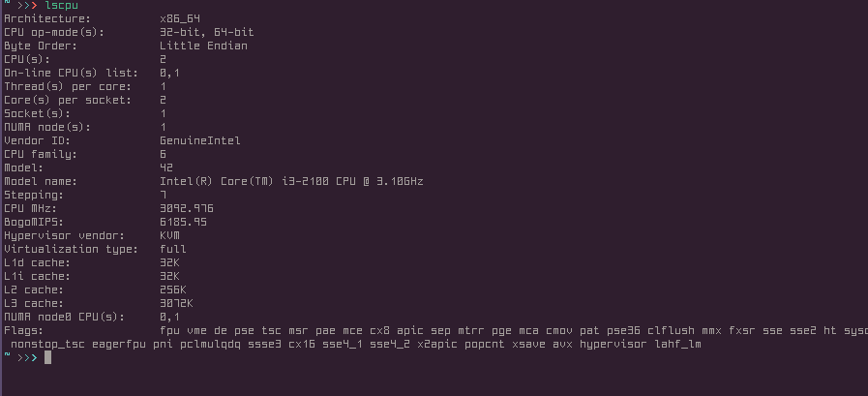Click the Hypervisor vendor value KVM
868x396 pixels.
point(169,235)
